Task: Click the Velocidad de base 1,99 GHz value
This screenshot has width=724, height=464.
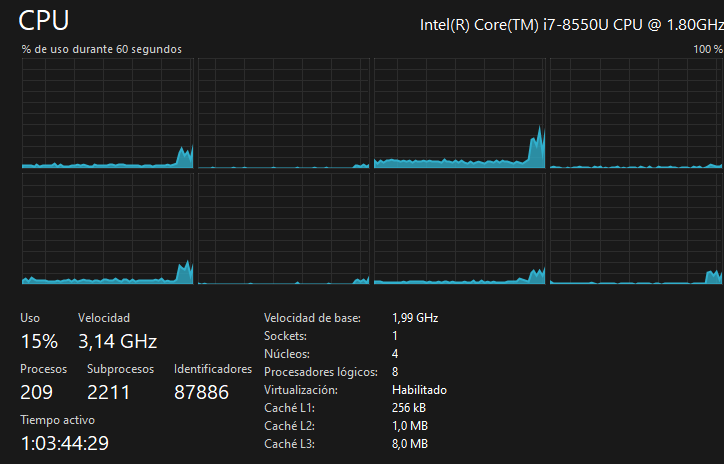Action: pyautogui.click(x=415, y=318)
